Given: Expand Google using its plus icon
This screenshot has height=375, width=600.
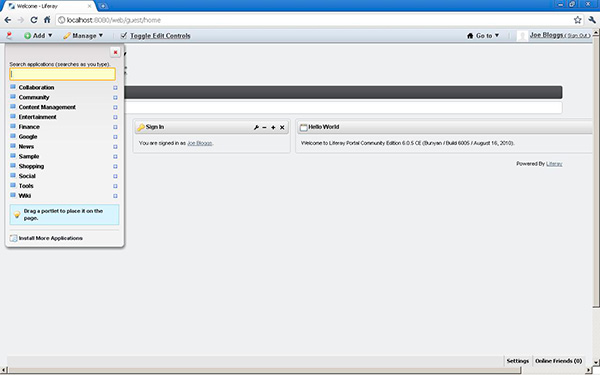Looking at the screenshot, I should tap(115, 137).
